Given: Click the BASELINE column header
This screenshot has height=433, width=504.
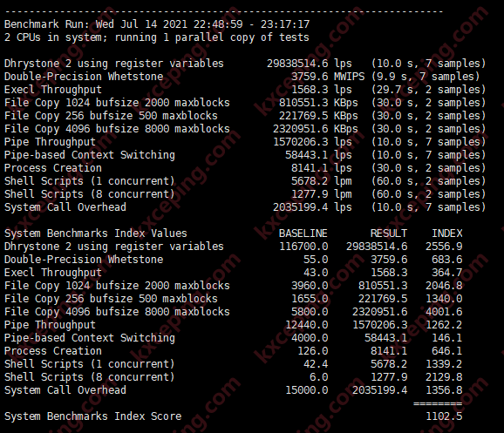Looking at the screenshot, I should point(303,233).
